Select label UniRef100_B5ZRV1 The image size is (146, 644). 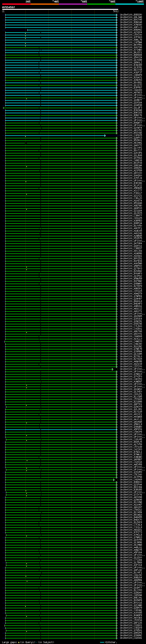click(131, 140)
